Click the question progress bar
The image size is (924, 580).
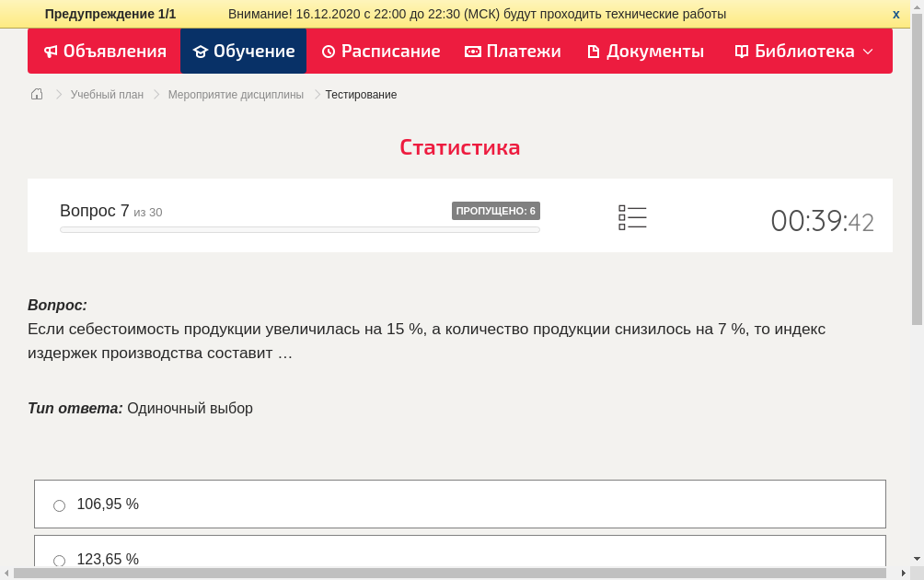[x=299, y=229]
